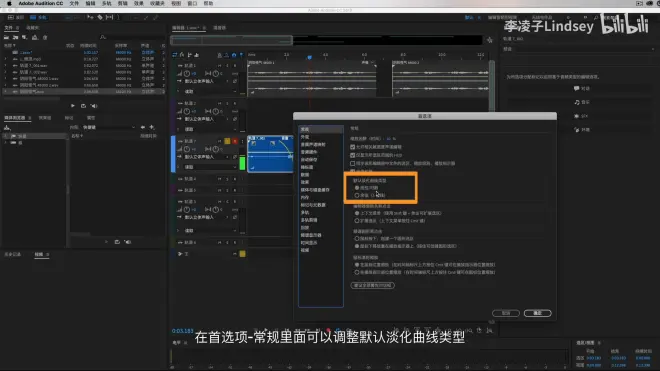The width and height of the screenshot is (660, 371).
Task: Click the star favorite icon beside navigator
Action: pos(490,40)
